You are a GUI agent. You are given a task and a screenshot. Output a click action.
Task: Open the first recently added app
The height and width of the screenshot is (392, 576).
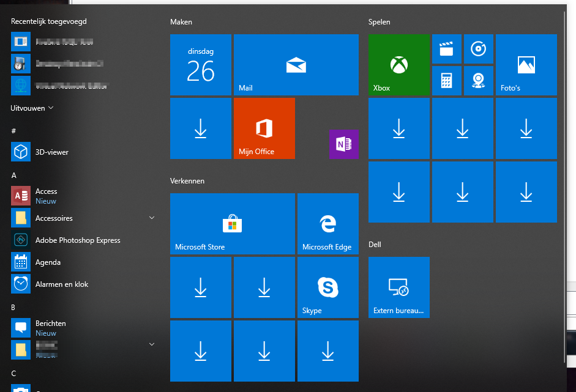click(83, 42)
